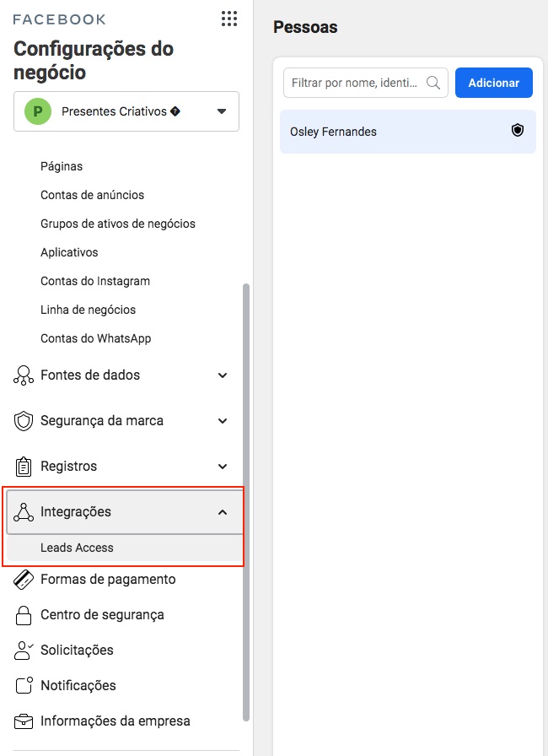Click the Solicitações person icon

pos(24,651)
